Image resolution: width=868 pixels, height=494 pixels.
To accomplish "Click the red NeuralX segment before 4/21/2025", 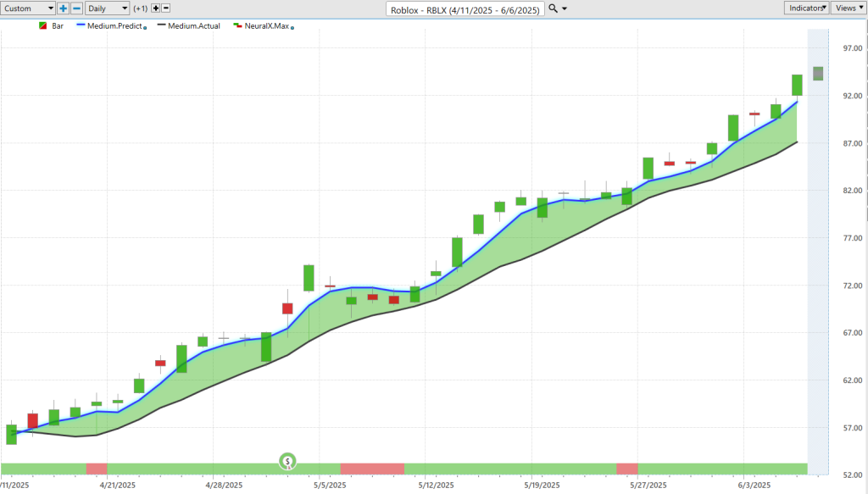I will 97,469.
